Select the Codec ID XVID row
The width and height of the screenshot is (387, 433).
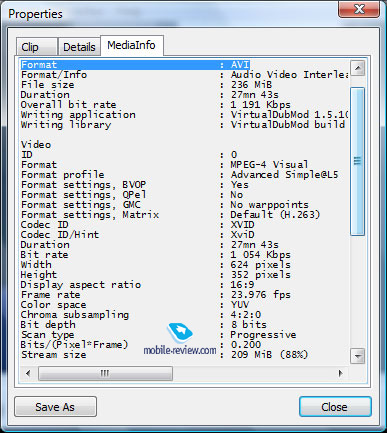point(185,225)
